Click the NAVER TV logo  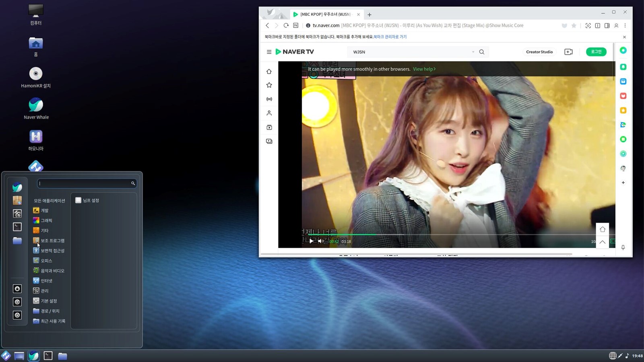(x=295, y=51)
